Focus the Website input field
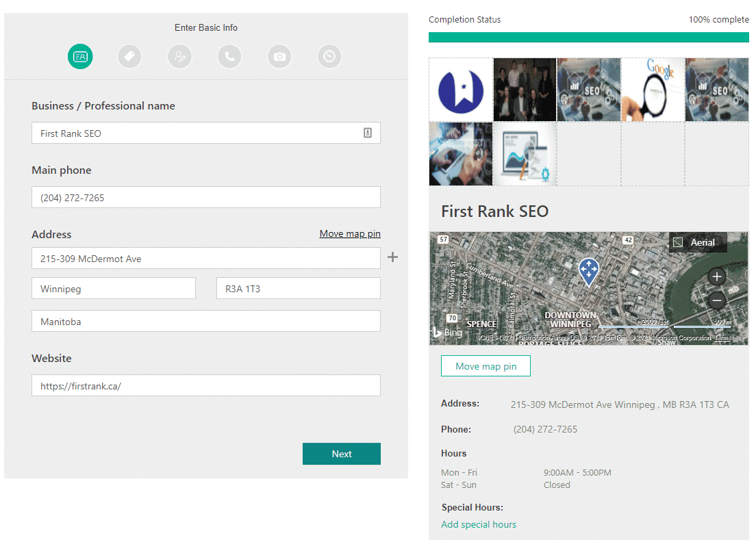Image resolution: width=756 pixels, height=540 pixels. tap(205, 385)
